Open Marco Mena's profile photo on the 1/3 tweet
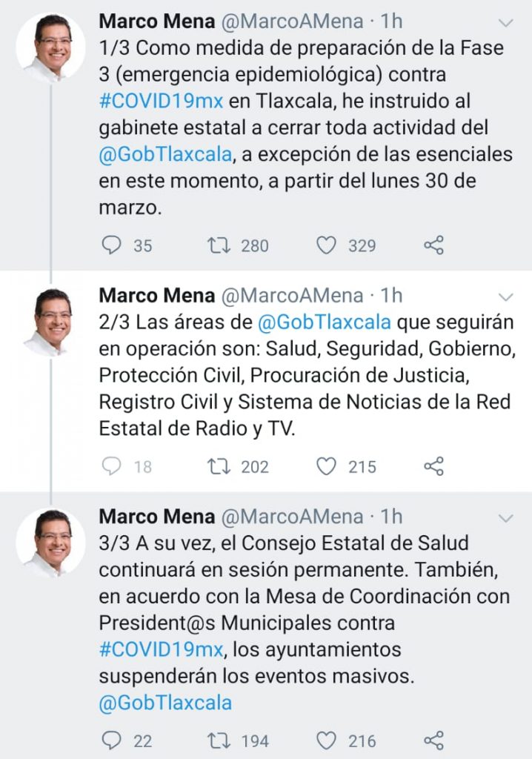Viewport: 532px width, 759px height. tap(50, 47)
